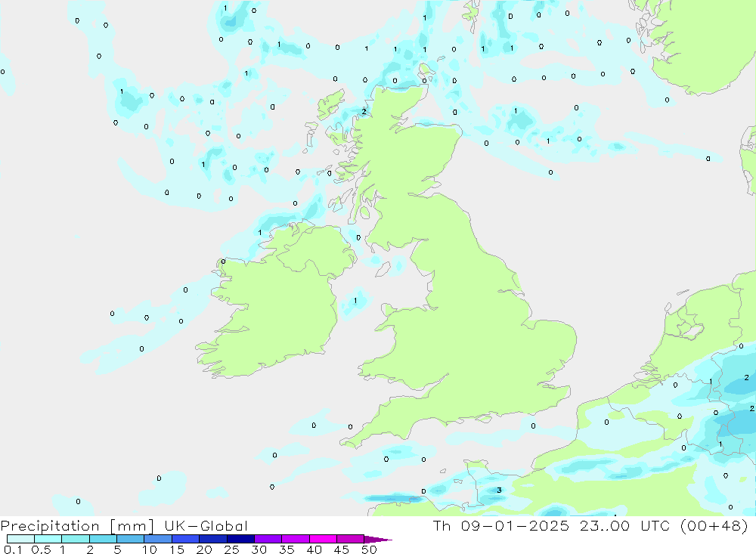Screen dimensions: 756x554
Task: Click the 'Precipitation' title text
Action: pyautogui.click(x=50, y=526)
